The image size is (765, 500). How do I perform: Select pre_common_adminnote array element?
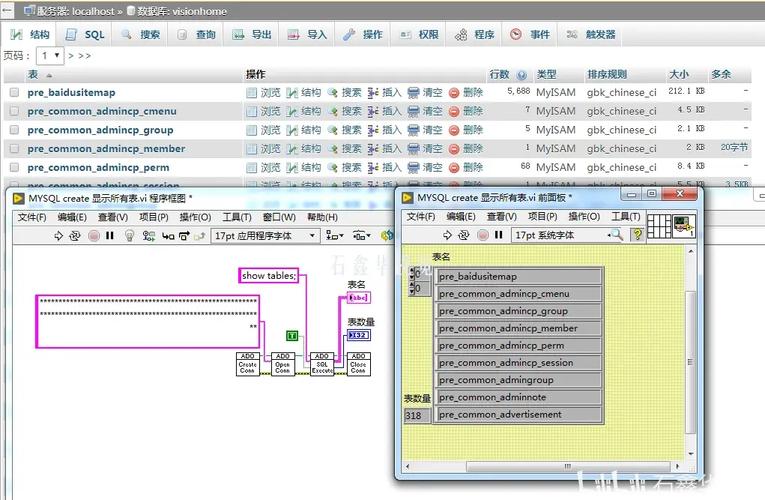point(519,397)
